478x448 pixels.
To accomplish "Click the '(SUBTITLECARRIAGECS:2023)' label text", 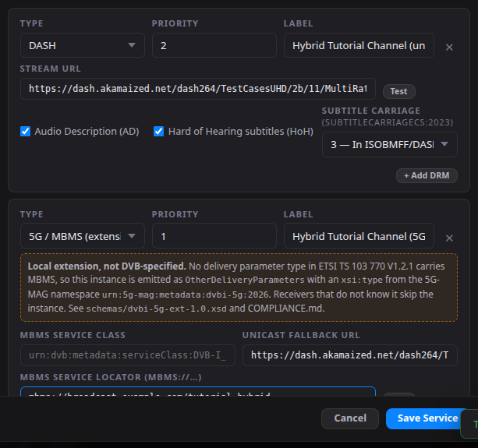I will (388, 122).
